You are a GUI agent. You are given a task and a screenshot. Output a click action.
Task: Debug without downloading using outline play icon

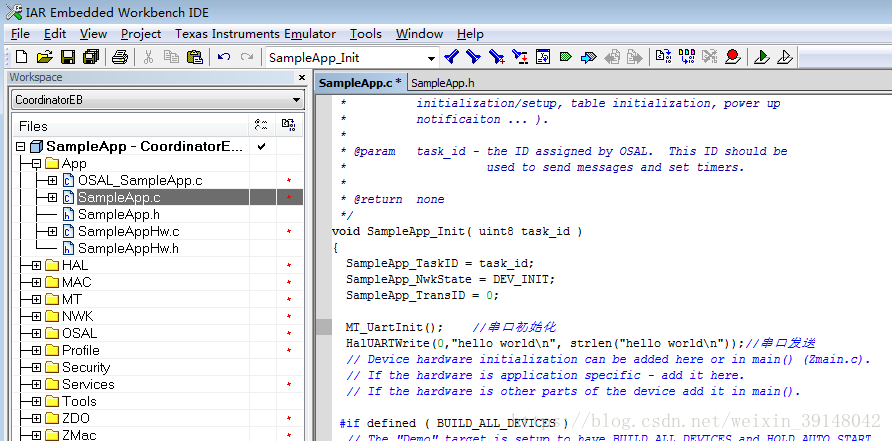click(785, 57)
